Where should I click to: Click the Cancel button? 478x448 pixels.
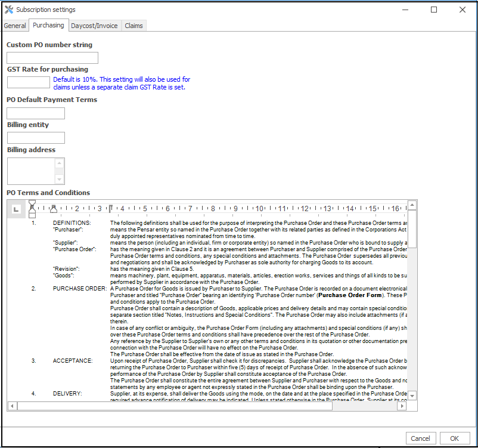coord(420,438)
